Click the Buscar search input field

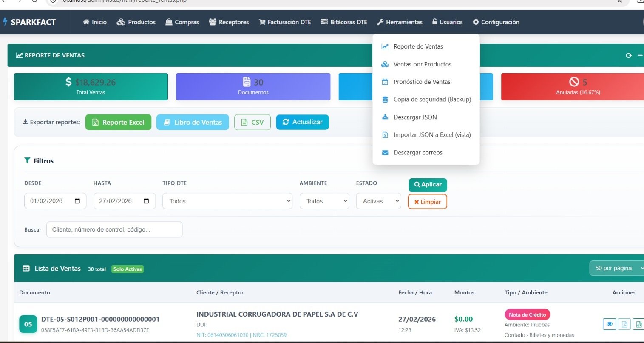tap(114, 229)
